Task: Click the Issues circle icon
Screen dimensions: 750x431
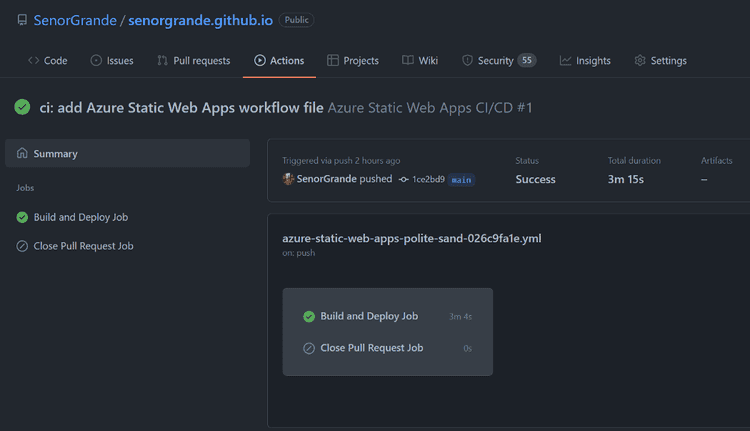Action: pyautogui.click(x=96, y=60)
